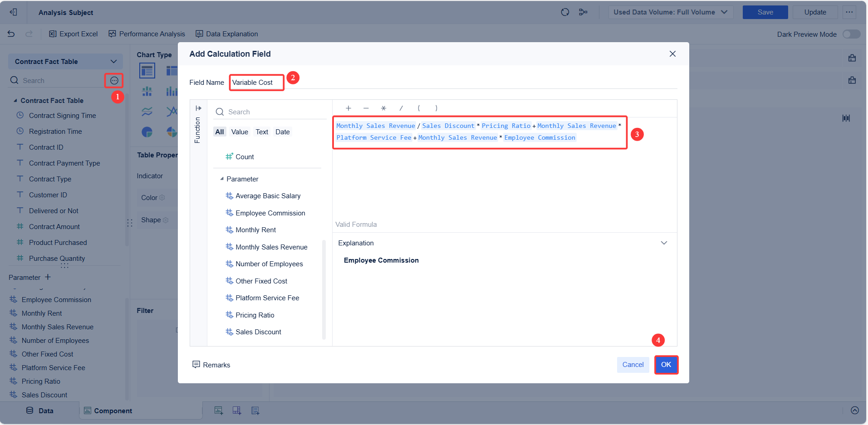Click the left panel field Search box
This screenshot has width=868, height=425.
point(57,81)
